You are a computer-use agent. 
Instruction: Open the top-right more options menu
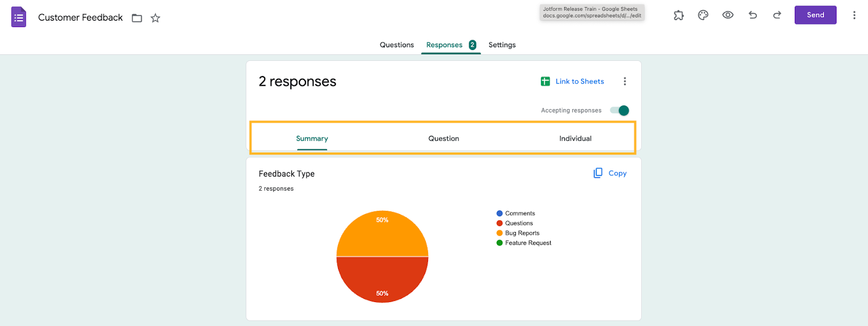[854, 15]
